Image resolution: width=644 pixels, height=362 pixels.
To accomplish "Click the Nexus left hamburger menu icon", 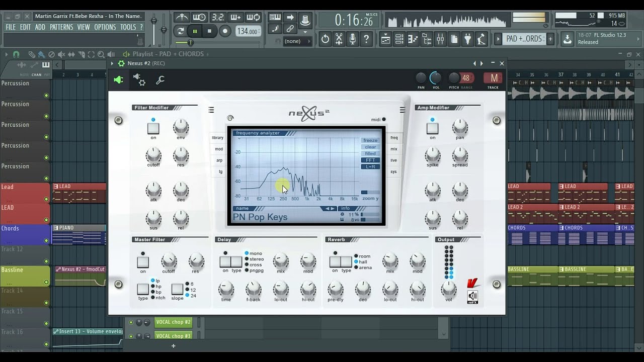I will tap(211, 110).
